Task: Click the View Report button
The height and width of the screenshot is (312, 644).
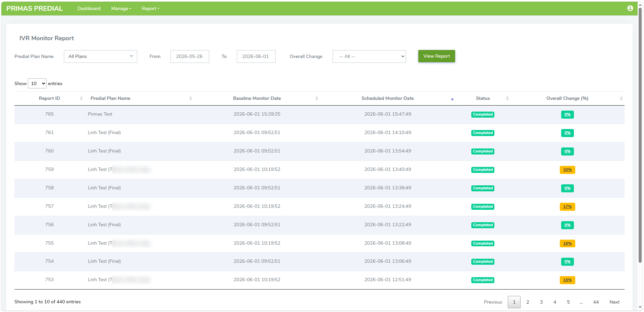Action: click(436, 56)
